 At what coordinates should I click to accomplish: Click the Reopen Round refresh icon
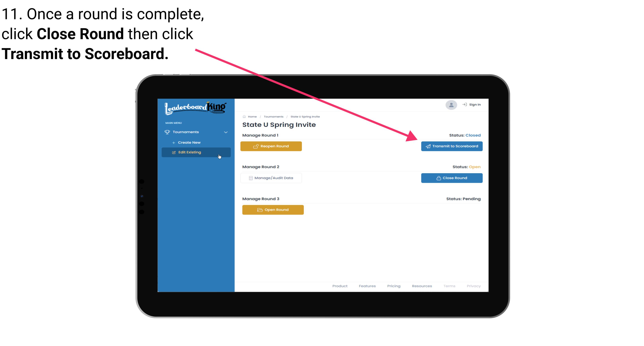click(256, 146)
